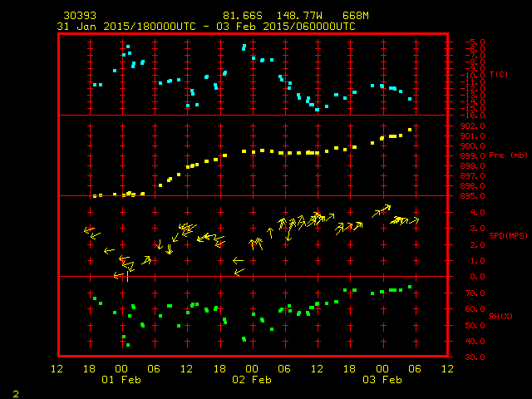The image size is (532, 399).
Task: Click the 00 hour label above 01 Feb
Action: [121, 369]
